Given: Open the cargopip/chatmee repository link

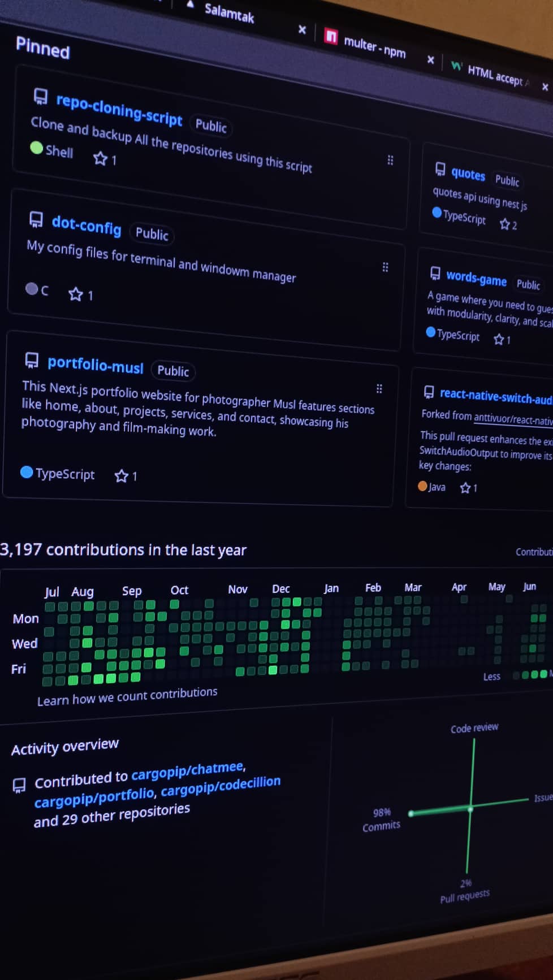Looking at the screenshot, I should pos(188,771).
